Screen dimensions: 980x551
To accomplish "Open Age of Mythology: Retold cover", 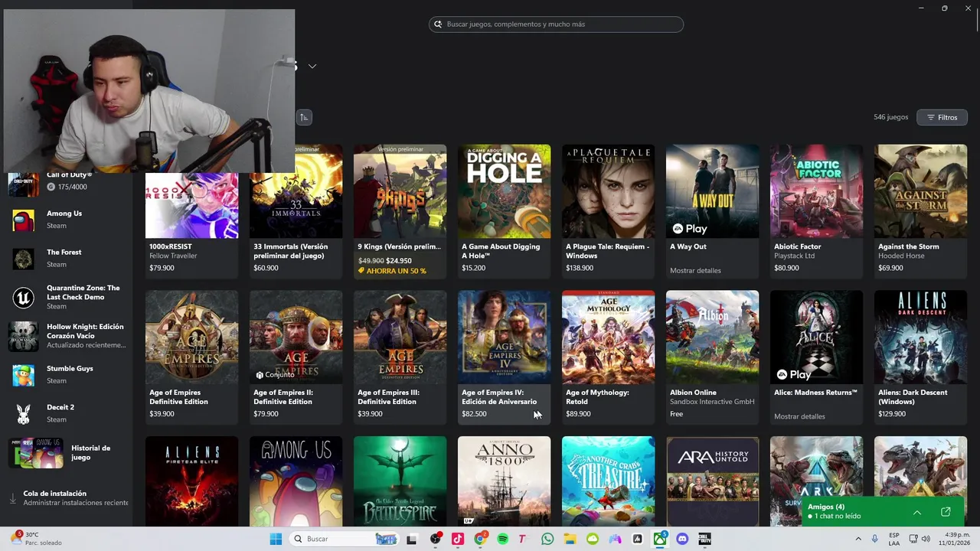I will point(608,337).
